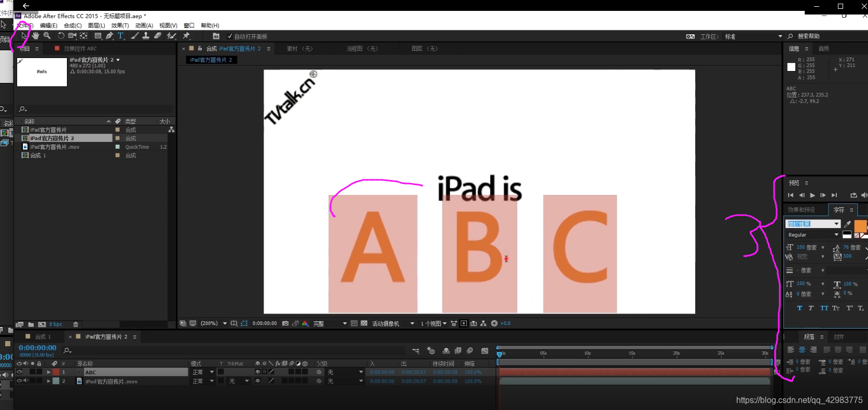Open the 1个视图 view layout dropdown
Image resolution: width=868 pixels, height=410 pixels.
click(x=433, y=323)
